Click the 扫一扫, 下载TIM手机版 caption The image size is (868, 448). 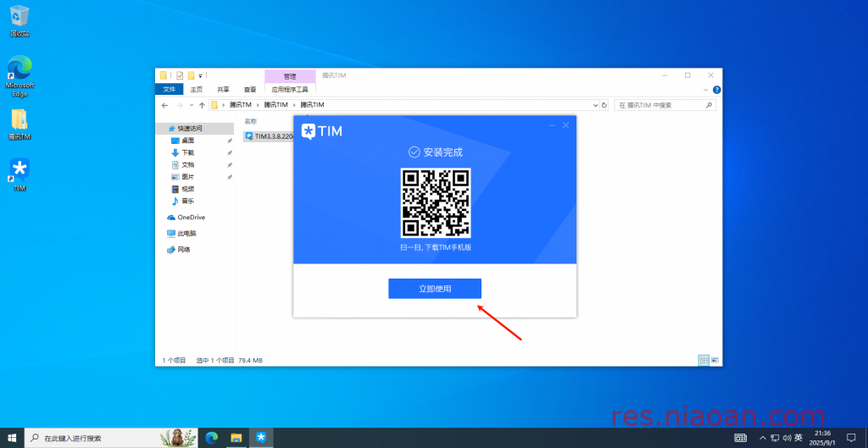tap(436, 248)
